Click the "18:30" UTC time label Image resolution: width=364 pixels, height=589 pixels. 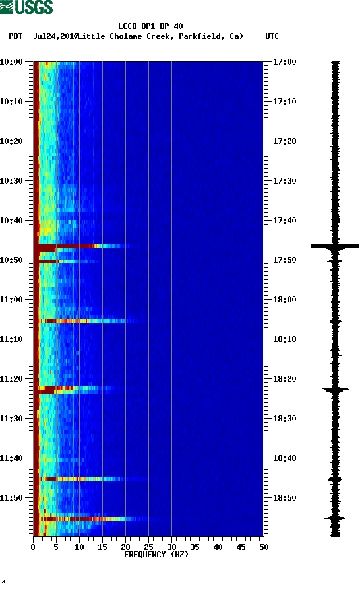[x=284, y=419]
